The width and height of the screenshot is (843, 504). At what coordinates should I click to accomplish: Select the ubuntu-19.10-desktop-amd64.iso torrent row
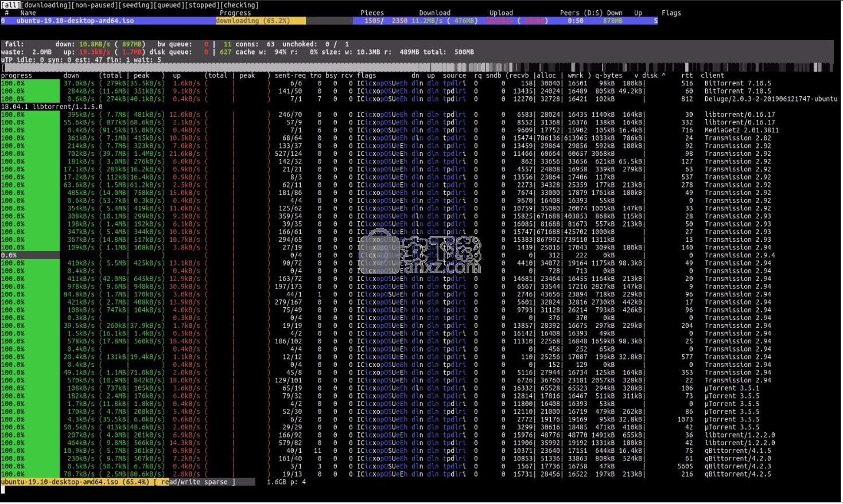tap(329, 21)
